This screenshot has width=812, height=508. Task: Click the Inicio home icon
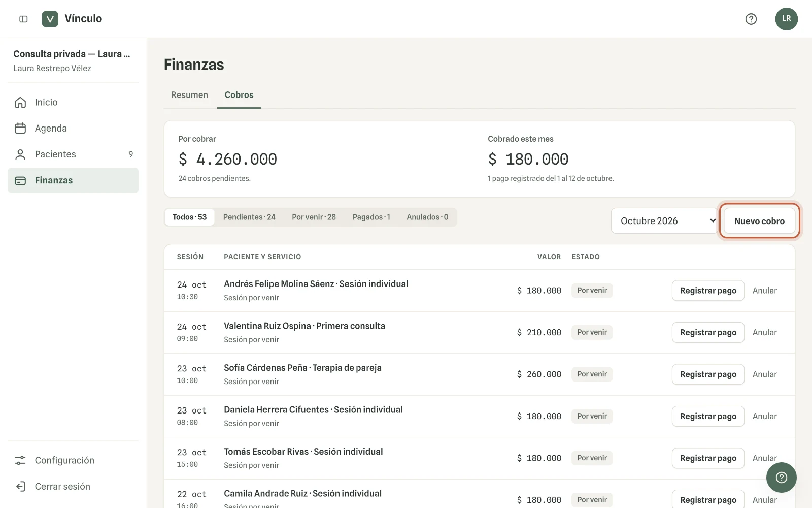20,102
